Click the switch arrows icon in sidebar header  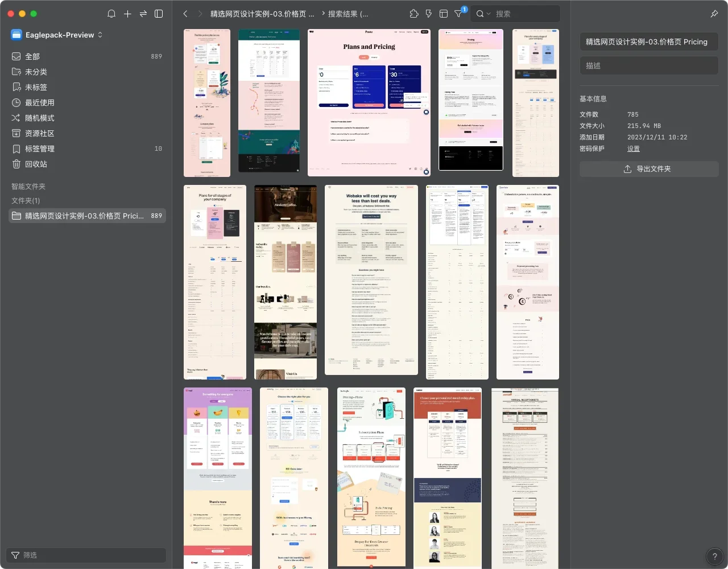143,14
